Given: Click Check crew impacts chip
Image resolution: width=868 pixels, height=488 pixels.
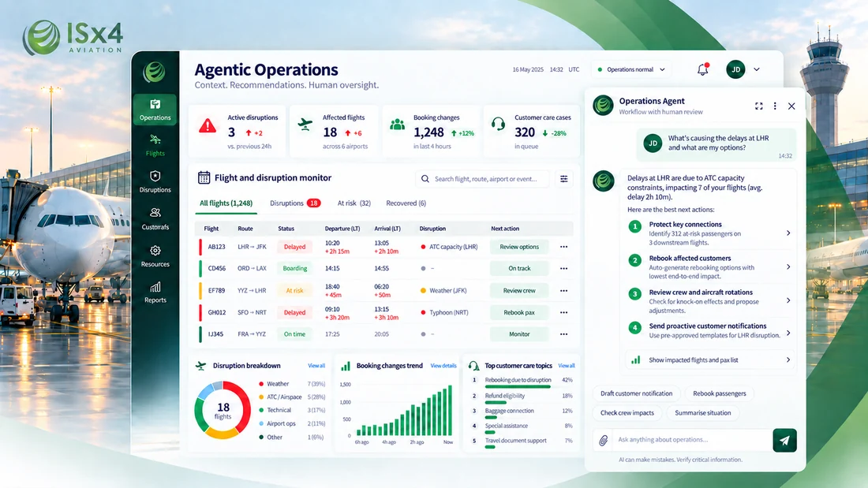Looking at the screenshot, I should click(627, 413).
